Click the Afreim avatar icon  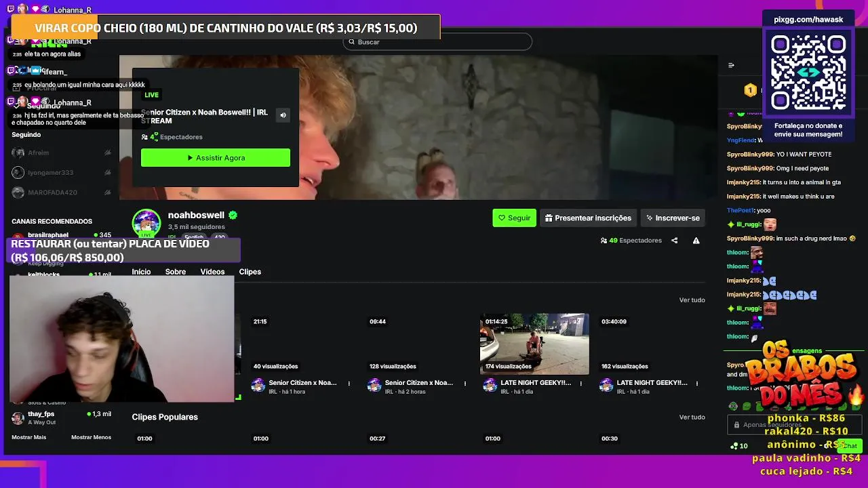coord(18,153)
